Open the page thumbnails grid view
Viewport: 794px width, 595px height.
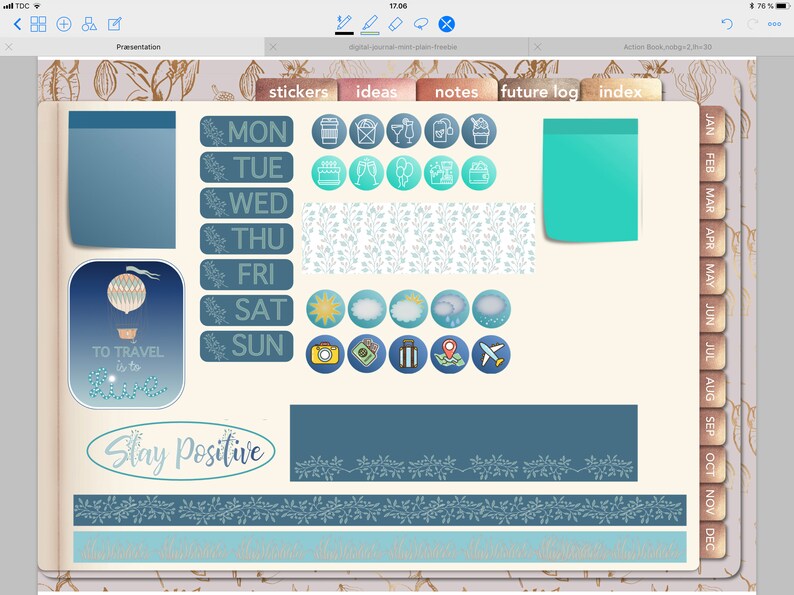pos(38,24)
